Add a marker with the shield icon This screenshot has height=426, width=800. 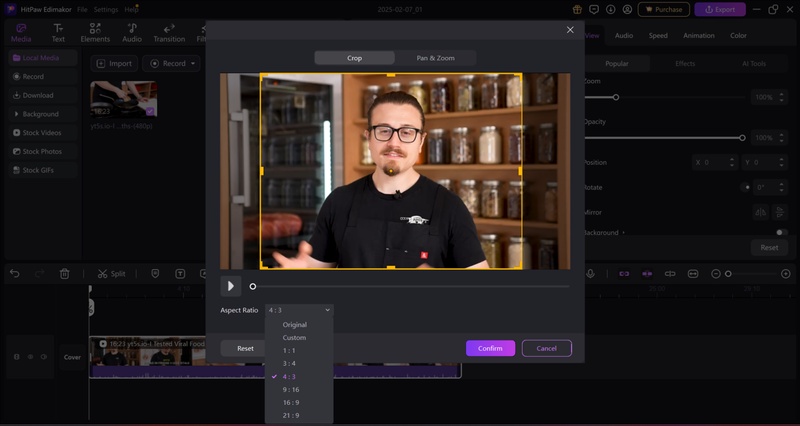click(156, 274)
